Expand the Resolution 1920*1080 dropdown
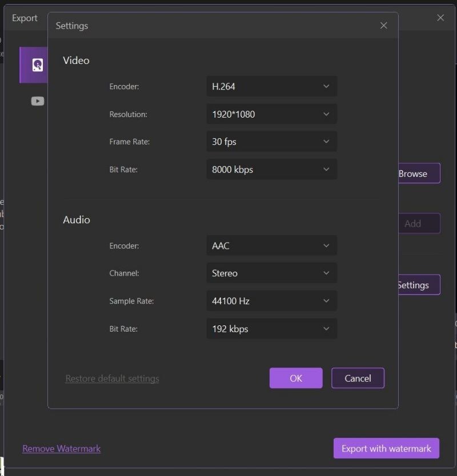457x476 pixels. 271,114
